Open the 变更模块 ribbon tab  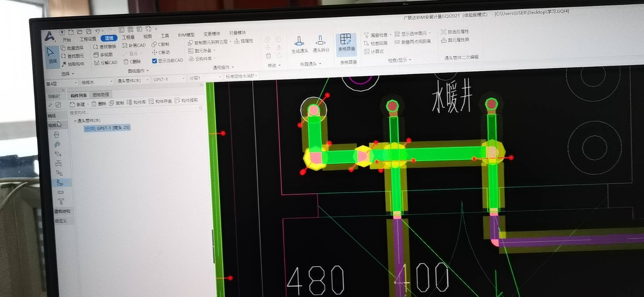[x=212, y=34]
